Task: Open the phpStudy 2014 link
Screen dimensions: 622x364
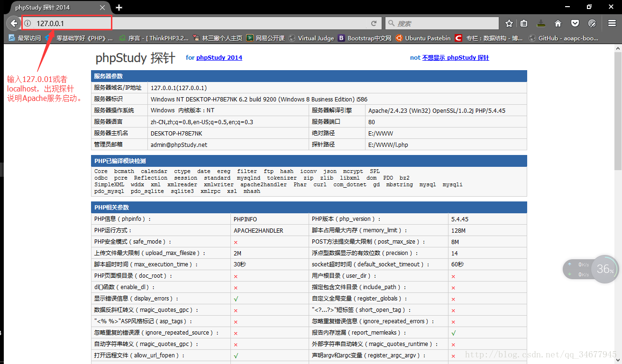Action: [x=219, y=58]
